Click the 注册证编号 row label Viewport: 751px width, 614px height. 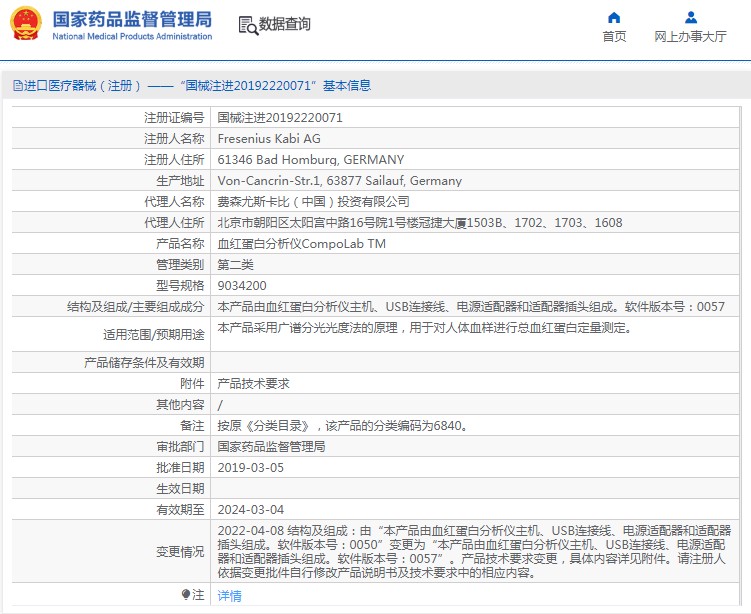pos(174,118)
